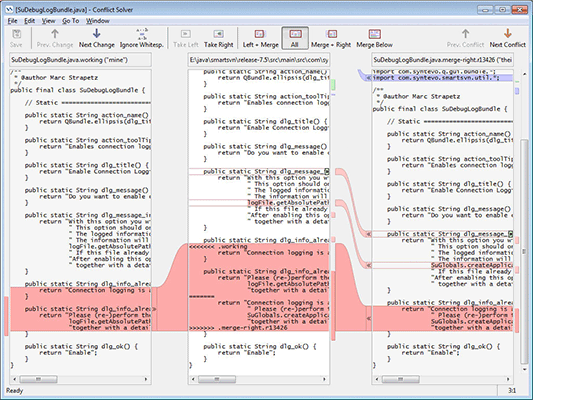Click left pane horizontal scrollbar thumb
The width and height of the screenshot is (570, 400).
[x=39, y=379]
